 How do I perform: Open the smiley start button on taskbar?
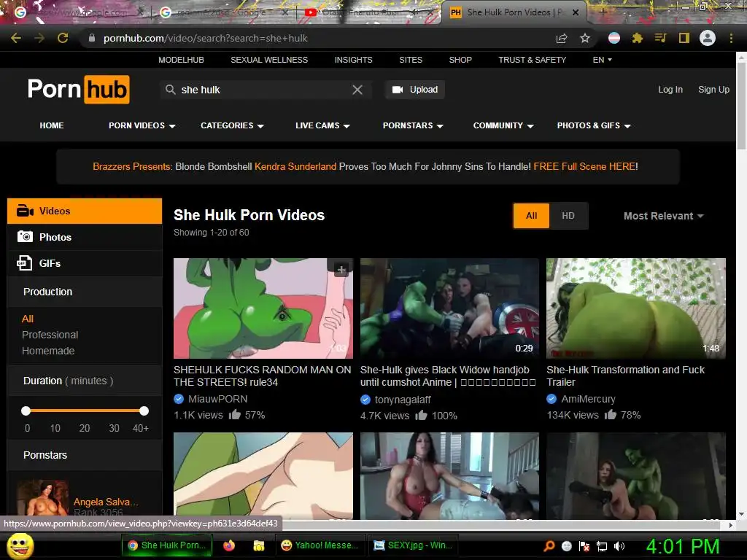point(20,545)
